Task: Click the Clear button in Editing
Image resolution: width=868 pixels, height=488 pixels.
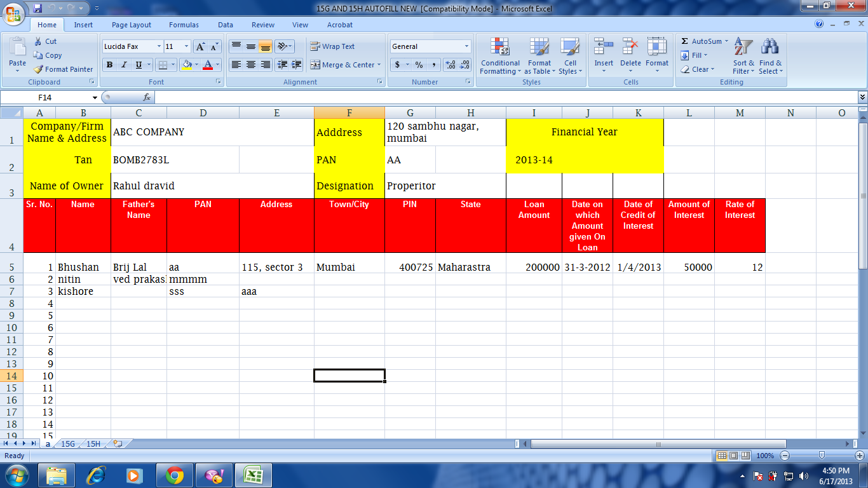Action: 698,69
